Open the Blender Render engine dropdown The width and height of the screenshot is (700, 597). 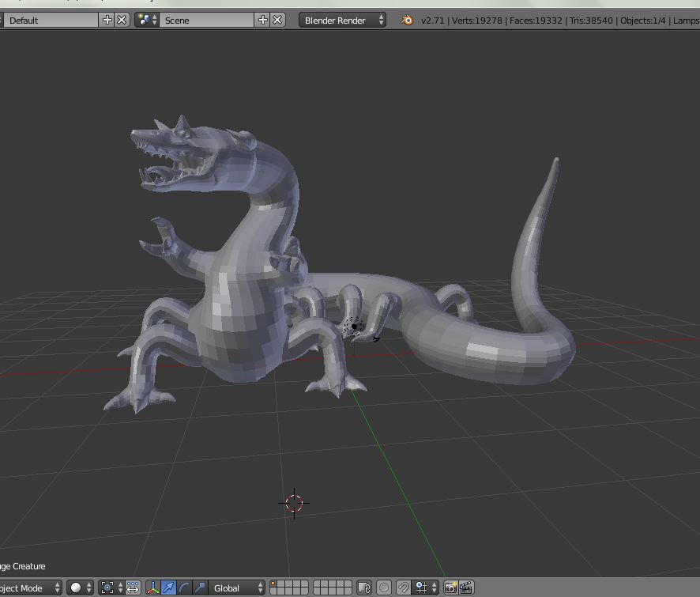pyautogui.click(x=342, y=20)
